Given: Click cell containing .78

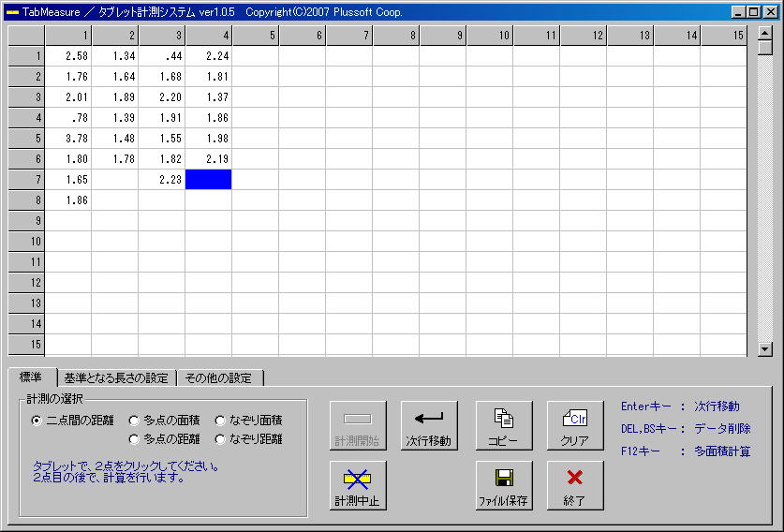Looking at the screenshot, I should coord(68,118).
